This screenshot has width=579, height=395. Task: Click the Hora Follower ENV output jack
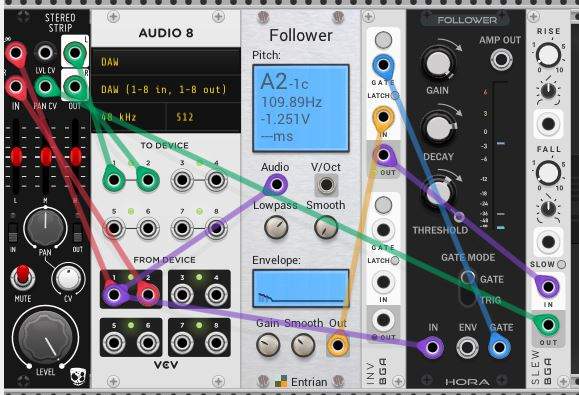pos(467,347)
